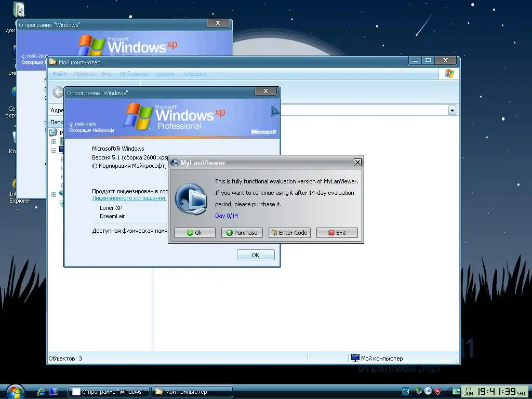
Task: Click the Exit button with red cross
Action: pyautogui.click(x=337, y=233)
